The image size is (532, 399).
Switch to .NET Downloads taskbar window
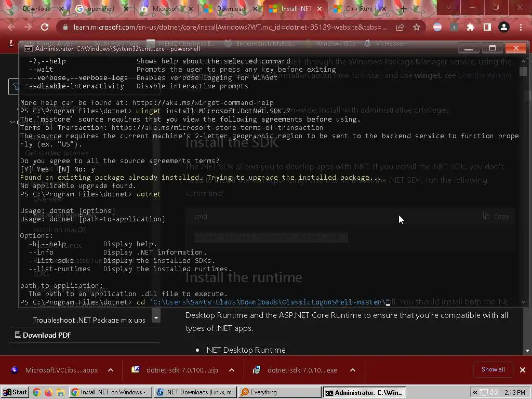(195, 392)
